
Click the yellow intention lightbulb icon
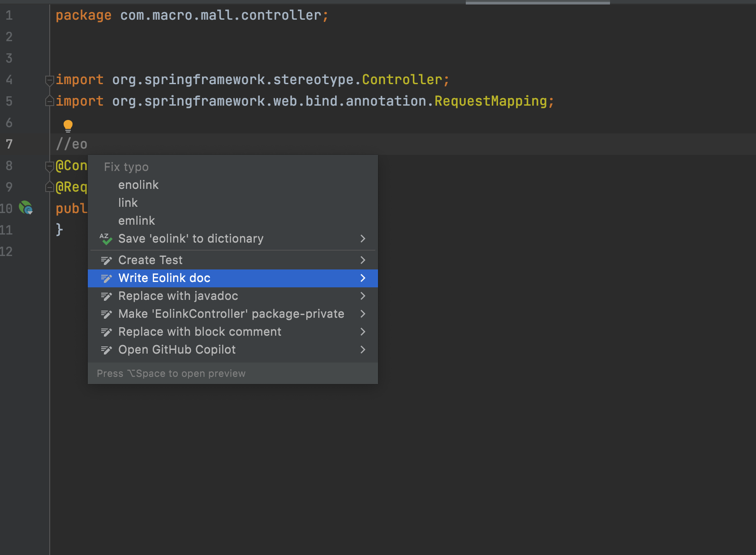pos(68,126)
